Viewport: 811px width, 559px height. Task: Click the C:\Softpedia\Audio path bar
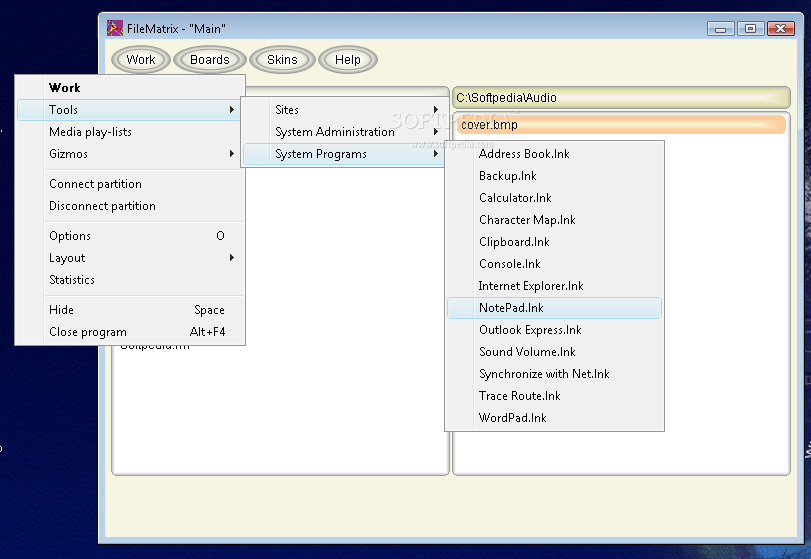pyautogui.click(x=621, y=97)
